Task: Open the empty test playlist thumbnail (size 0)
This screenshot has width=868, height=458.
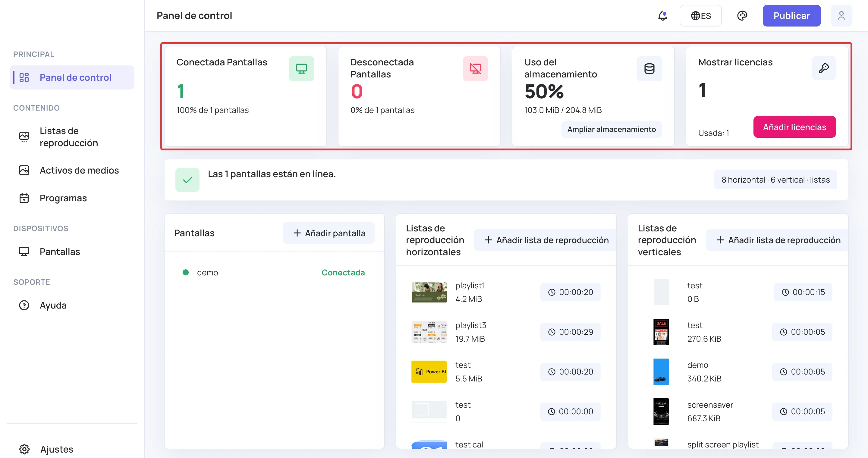Action: tap(429, 410)
